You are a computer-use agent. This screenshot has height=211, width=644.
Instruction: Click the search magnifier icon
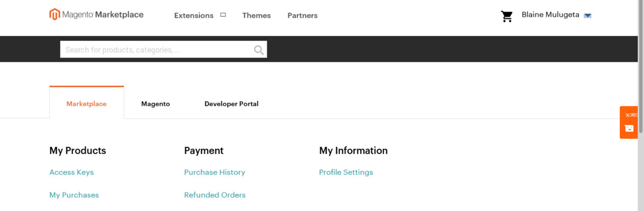[259, 50]
